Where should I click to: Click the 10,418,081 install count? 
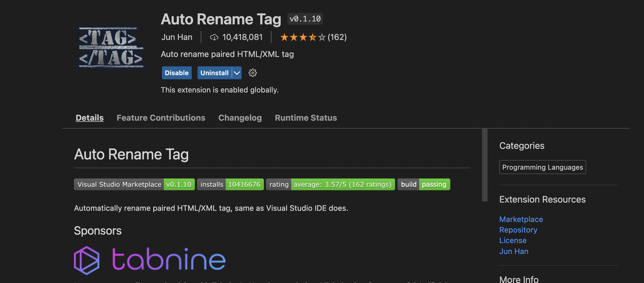[x=242, y=37]
